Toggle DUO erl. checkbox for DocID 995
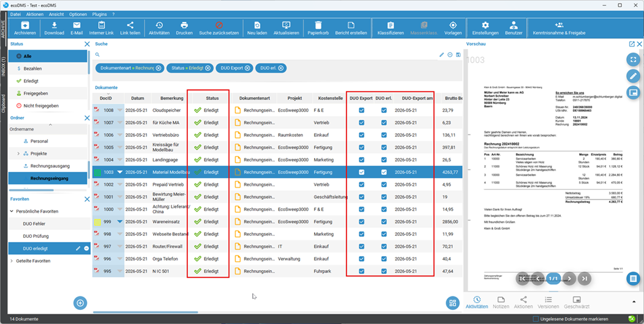 [x=384, y=271]
